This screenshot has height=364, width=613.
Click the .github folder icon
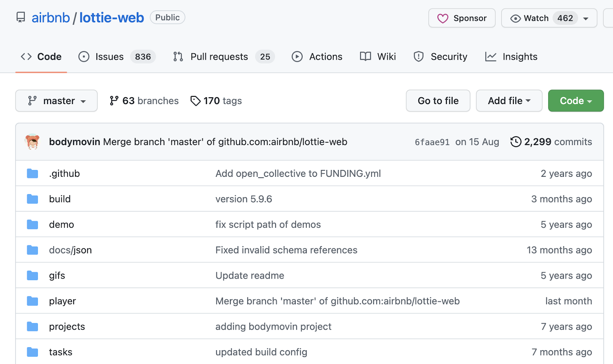(x=33, y=173)
